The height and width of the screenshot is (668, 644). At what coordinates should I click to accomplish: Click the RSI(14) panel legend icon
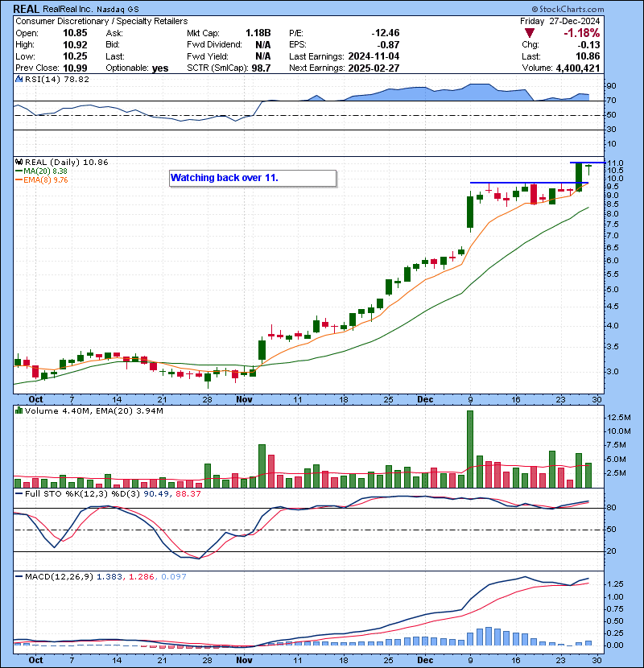[19, 79]
